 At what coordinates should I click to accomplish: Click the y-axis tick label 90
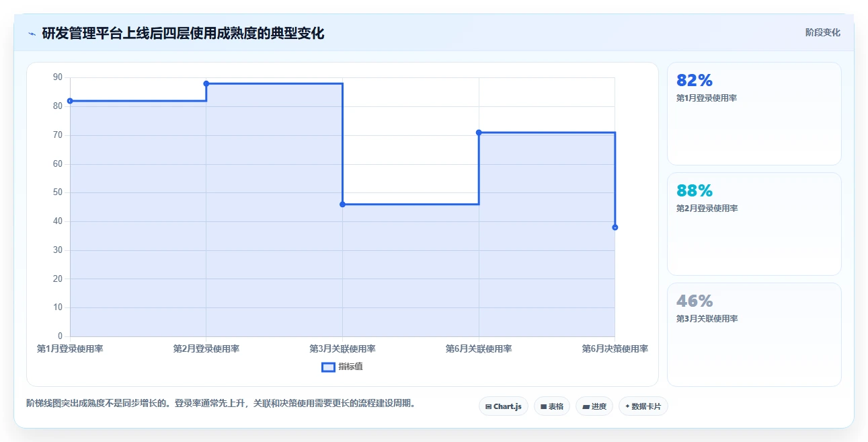coord(57,77)
